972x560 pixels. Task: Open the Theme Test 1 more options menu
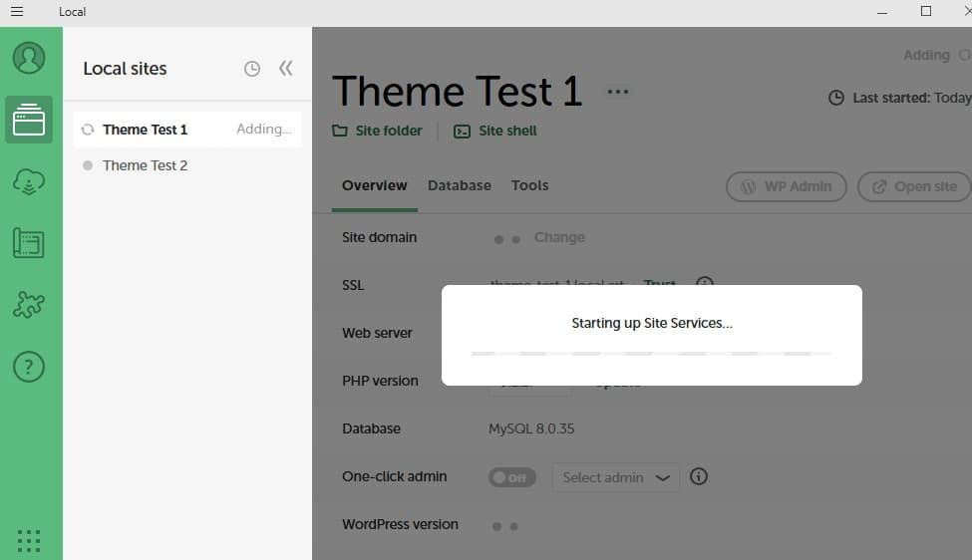click(x=618, y=93)
